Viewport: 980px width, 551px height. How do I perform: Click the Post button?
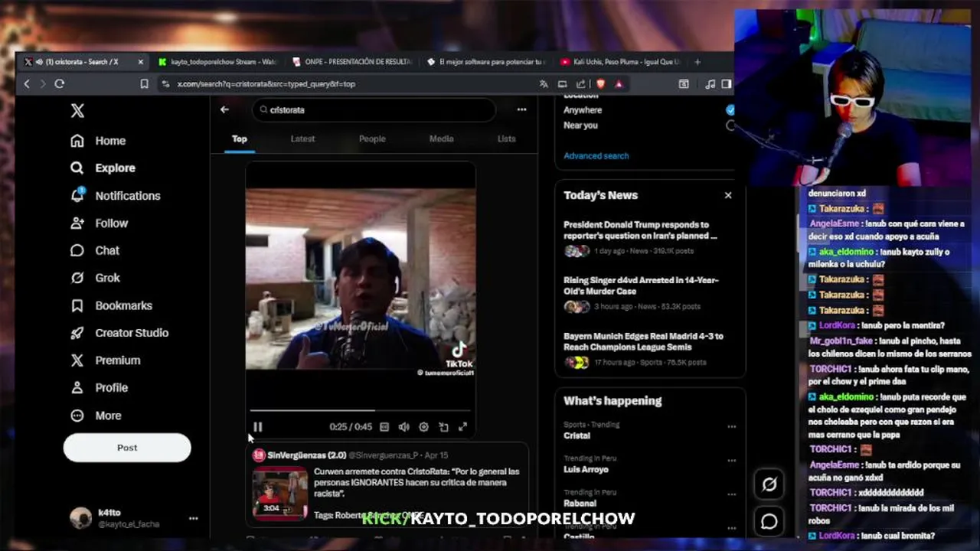pyautogui.click(x=127, y=448)
